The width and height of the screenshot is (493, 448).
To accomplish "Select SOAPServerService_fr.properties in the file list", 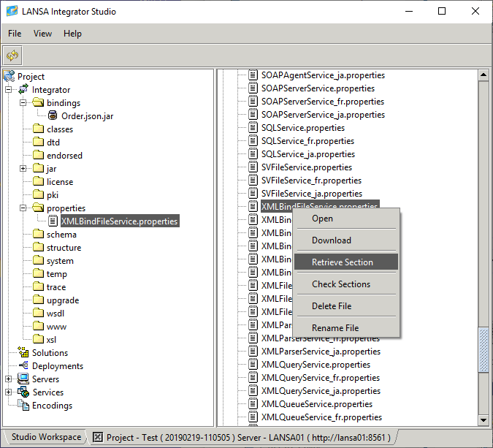I will tap(323, 102).
